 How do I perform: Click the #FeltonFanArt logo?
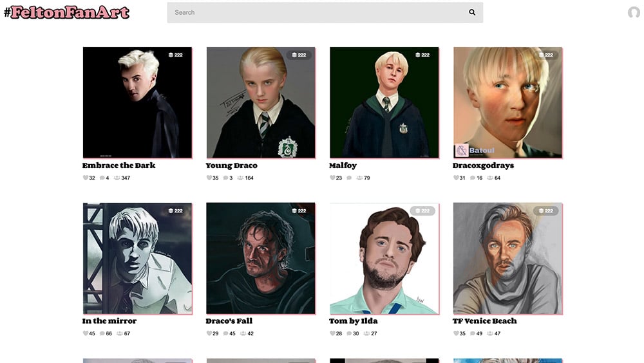(67, 12)
